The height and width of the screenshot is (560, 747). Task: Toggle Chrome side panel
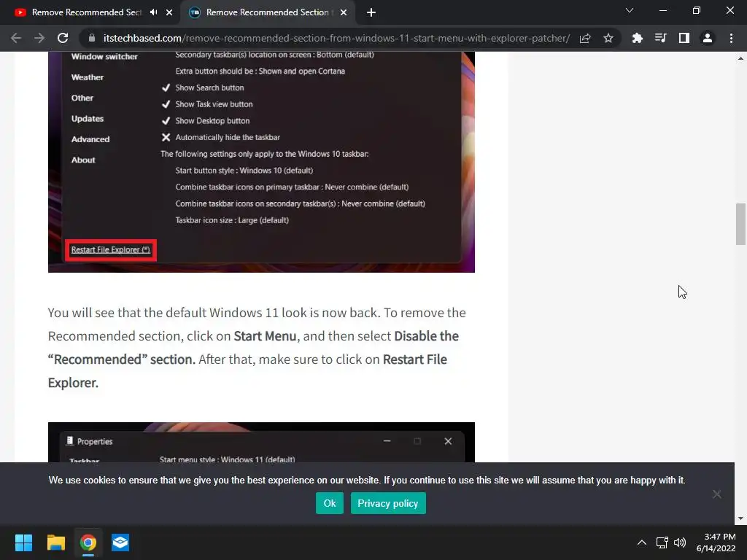(x=684, y=38)
